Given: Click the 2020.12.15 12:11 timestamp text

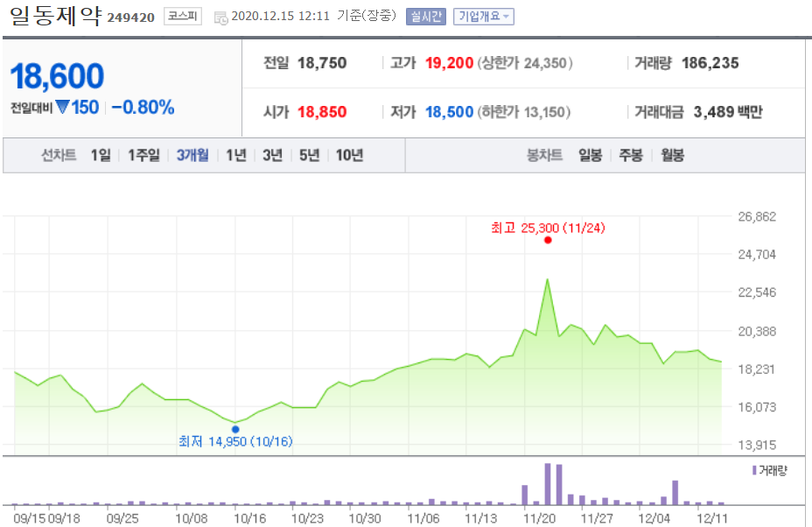Looking at the screenshot, I should tap(280, 16).
